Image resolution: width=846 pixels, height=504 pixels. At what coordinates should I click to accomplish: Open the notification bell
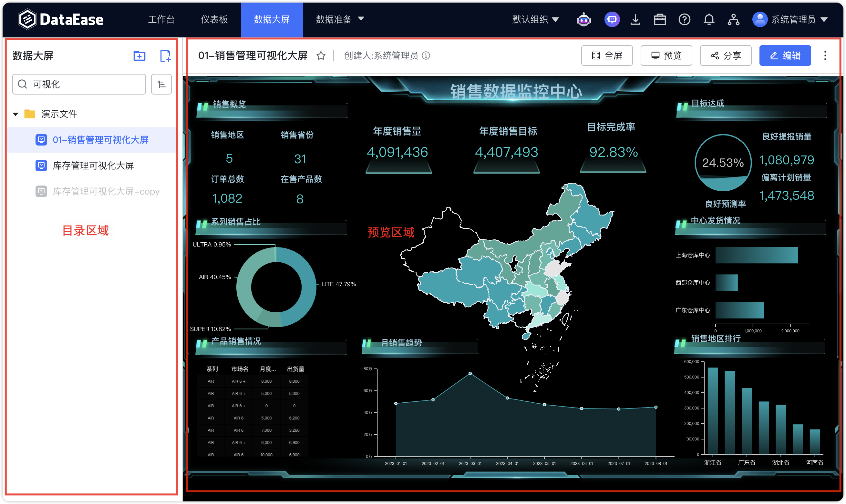pyautogui.click(x=709, y=19)
